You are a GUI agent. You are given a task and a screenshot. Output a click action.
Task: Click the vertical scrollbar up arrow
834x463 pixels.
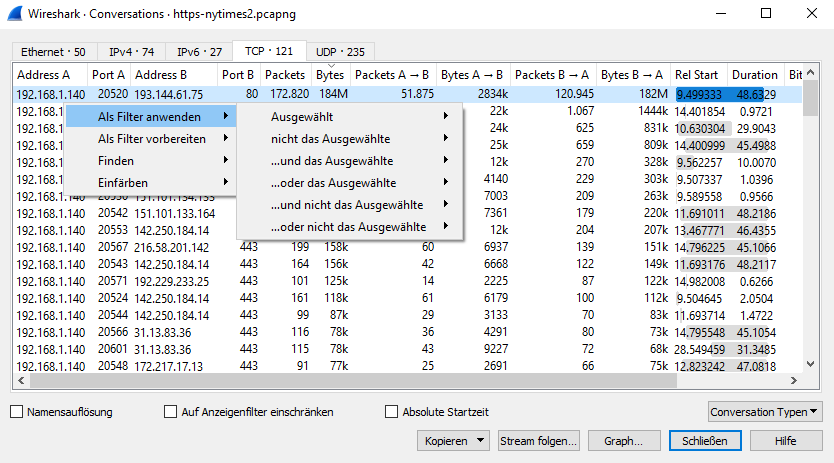tap(811, 72)
